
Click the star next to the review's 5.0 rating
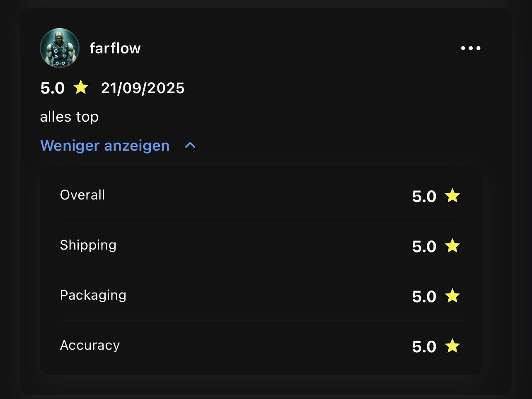coord(81,88)
